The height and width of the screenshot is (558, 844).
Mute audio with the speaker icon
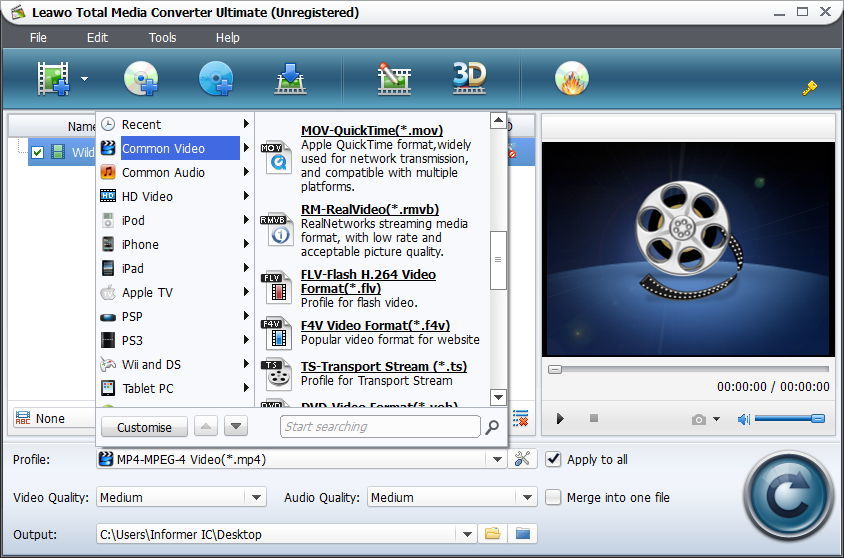pos(743,419)
